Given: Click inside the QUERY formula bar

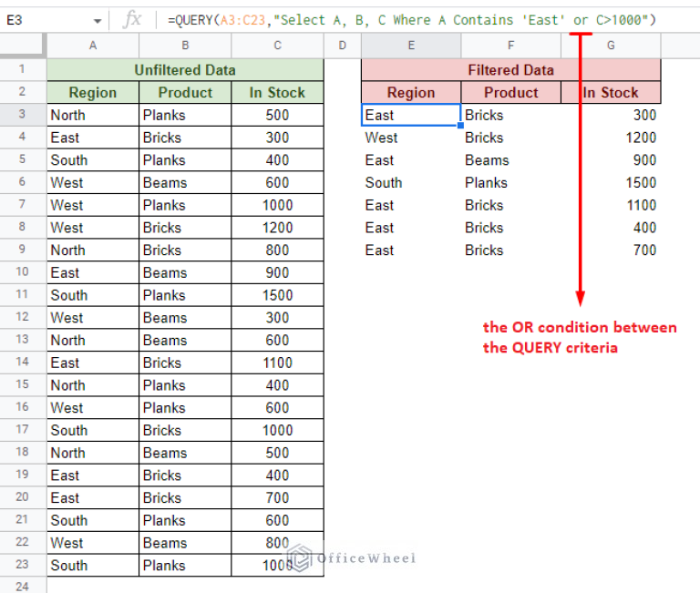Looking at the screenshot, I should click(x=410, y=20).
